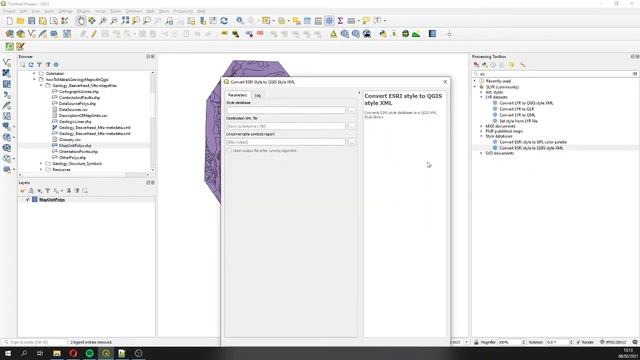Image resolution: width=640 pixels, height=360 pixels.
Task: Select 'Convert ESRI style to GPL color palette'
Action: pyautogui.click(x=533, y=142)
